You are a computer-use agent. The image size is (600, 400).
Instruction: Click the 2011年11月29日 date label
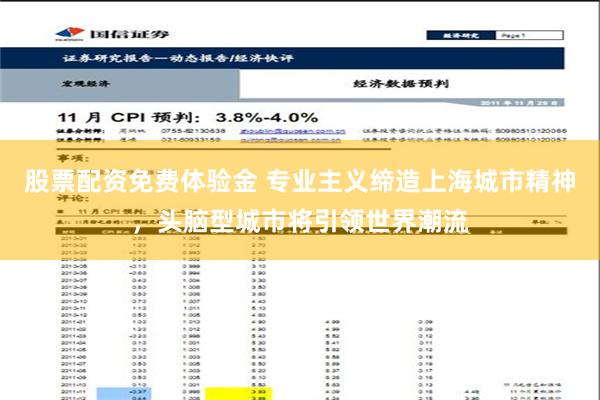pyautogui.click(x=519, y=103)
